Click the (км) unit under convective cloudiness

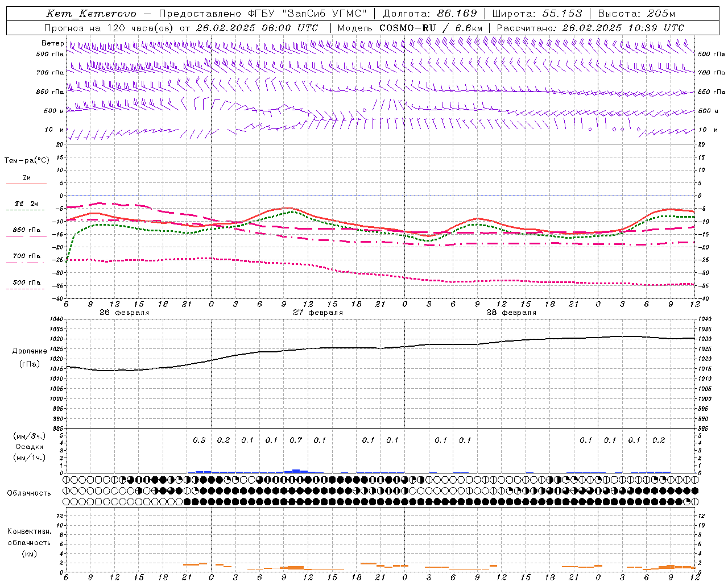coord(29,554)
